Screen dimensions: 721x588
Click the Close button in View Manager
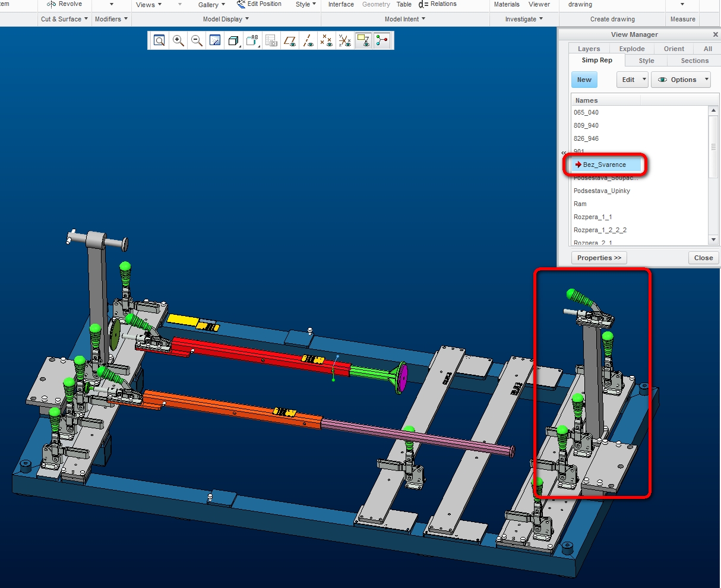pyautogui.click(x=704, y=258)
